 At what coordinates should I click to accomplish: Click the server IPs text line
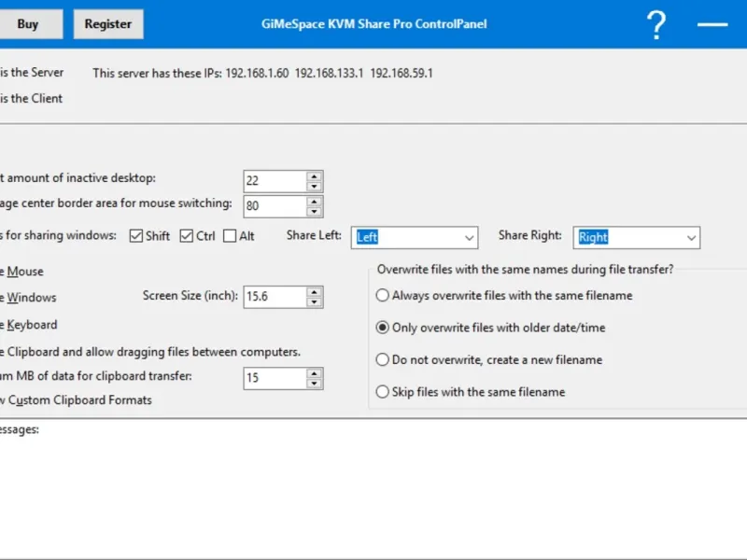(262, 74)
